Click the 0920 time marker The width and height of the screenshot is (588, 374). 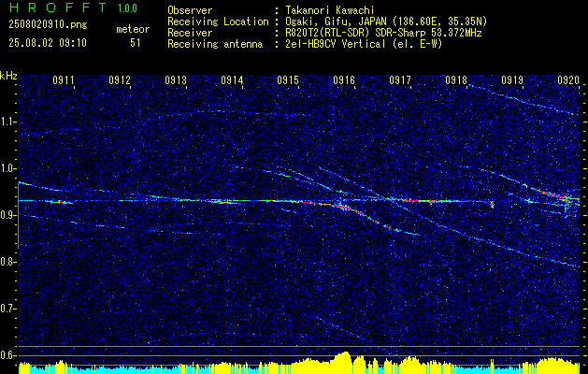(x=568, y=80)
